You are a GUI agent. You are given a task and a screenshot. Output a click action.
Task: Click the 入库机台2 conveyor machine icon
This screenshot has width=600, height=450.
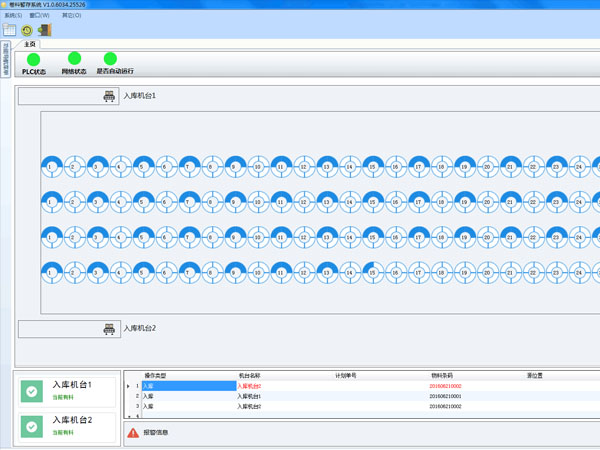[x=109, y=329]
